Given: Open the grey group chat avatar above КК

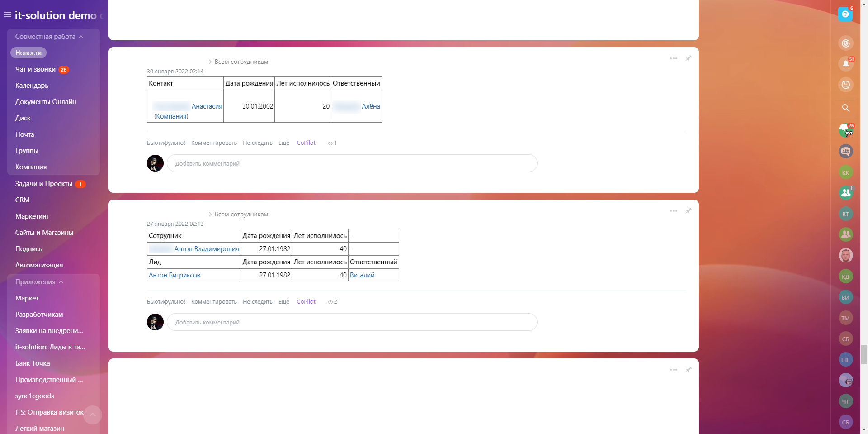Looking at the screenshot, I should [x=846, y=151].
